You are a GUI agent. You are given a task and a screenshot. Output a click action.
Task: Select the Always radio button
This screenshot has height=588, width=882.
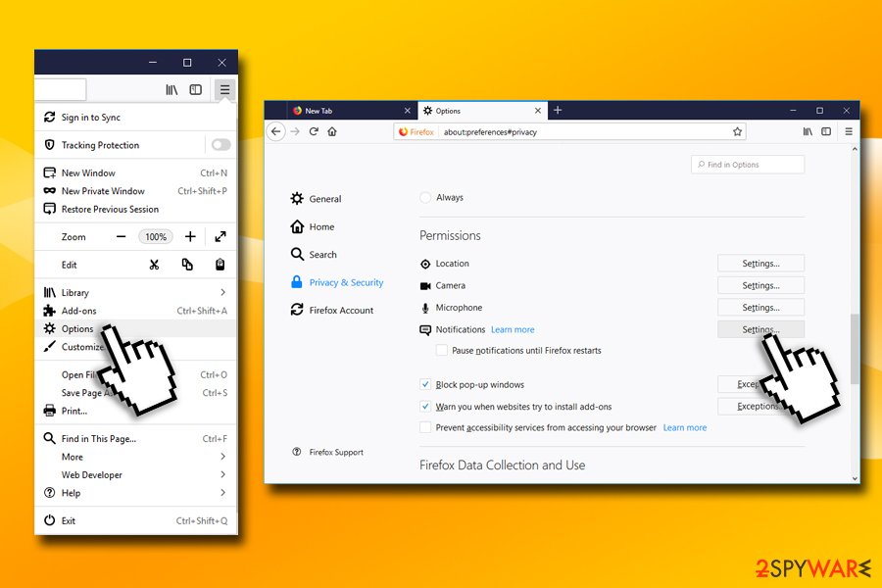coord(426,198)
